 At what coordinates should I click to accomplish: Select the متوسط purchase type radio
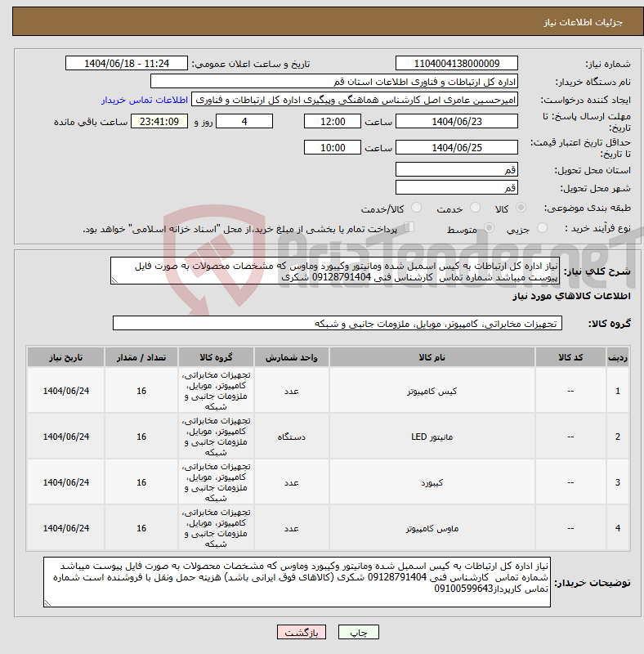pyautogui.click(x=489, y=228)
